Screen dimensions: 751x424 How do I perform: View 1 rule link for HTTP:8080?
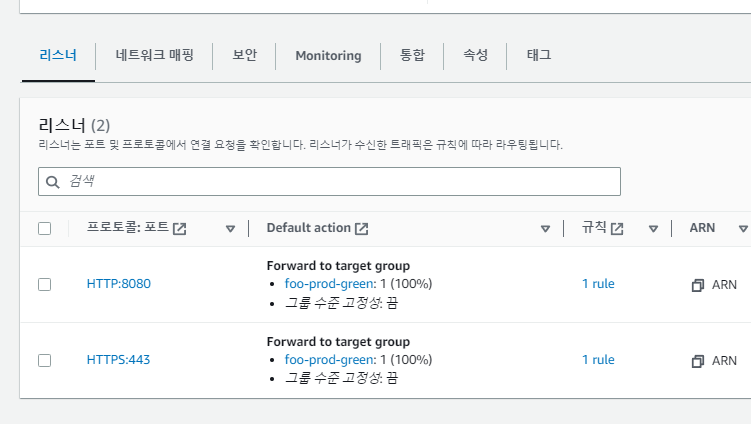tap(598, 284)
